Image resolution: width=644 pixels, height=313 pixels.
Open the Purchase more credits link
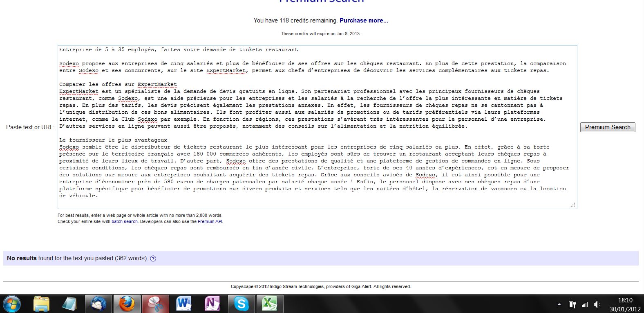364,20
